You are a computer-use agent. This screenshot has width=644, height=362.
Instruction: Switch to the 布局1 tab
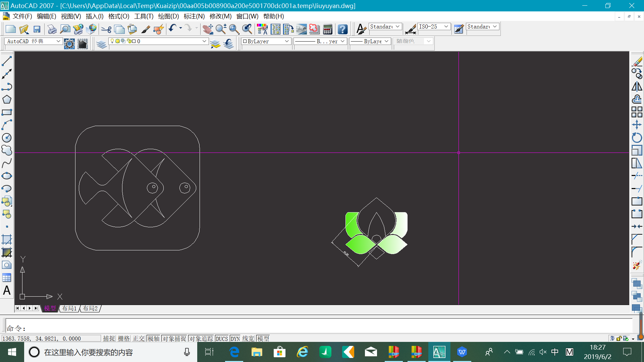point(69,308)
